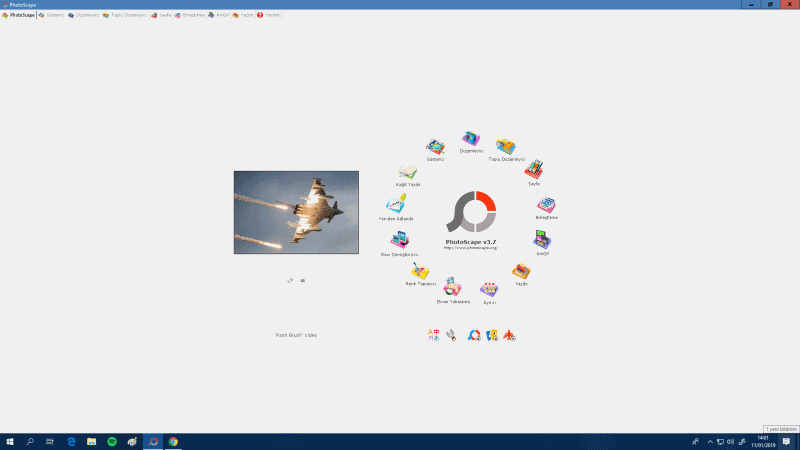Open Renk Toplayıcı color picker
800x450 pixels.
coord(420,271)
